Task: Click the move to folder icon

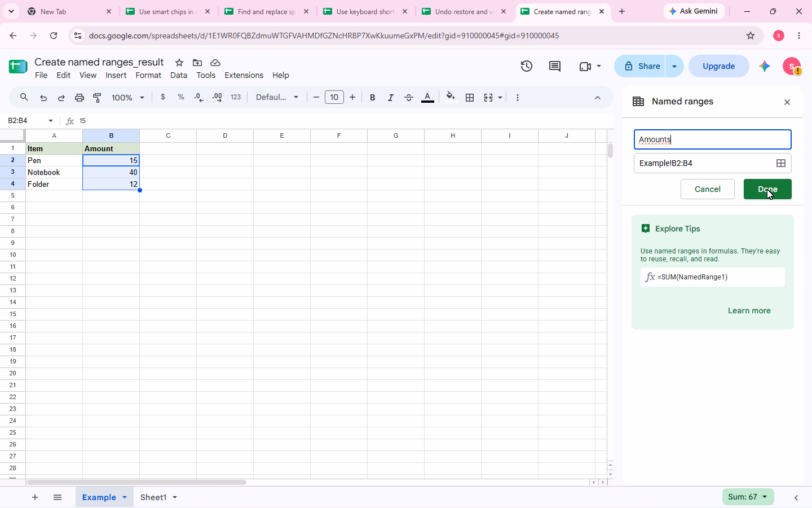Action: 197,63
